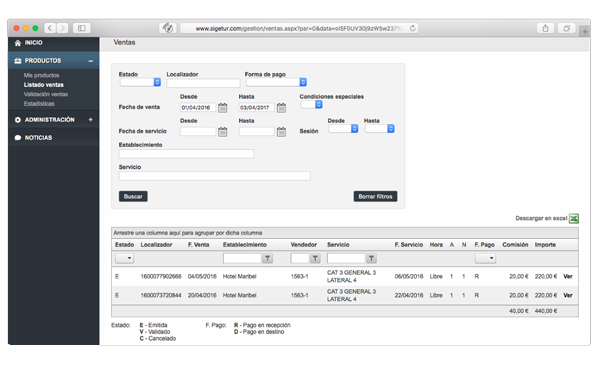Click Ver for sale 1600073720844

(568, 295)
